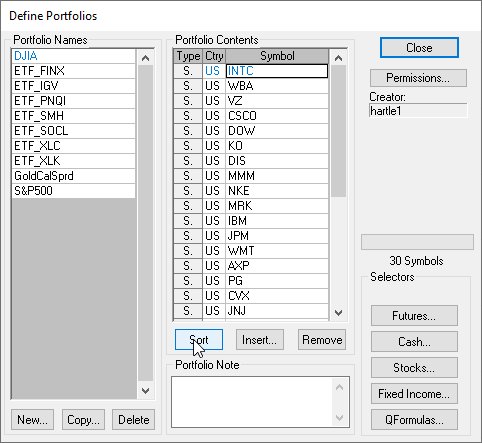Open the Permissions dialog

point(418,78)
